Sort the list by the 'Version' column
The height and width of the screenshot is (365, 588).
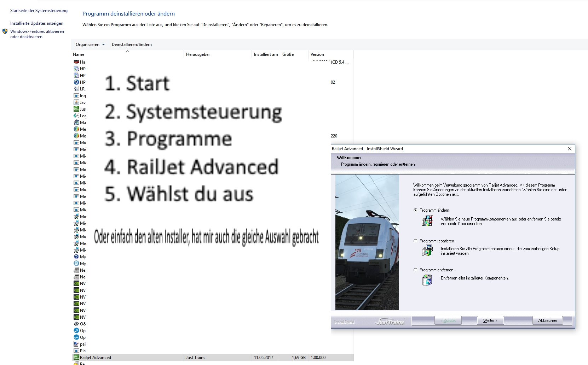[x=331, y=54]
